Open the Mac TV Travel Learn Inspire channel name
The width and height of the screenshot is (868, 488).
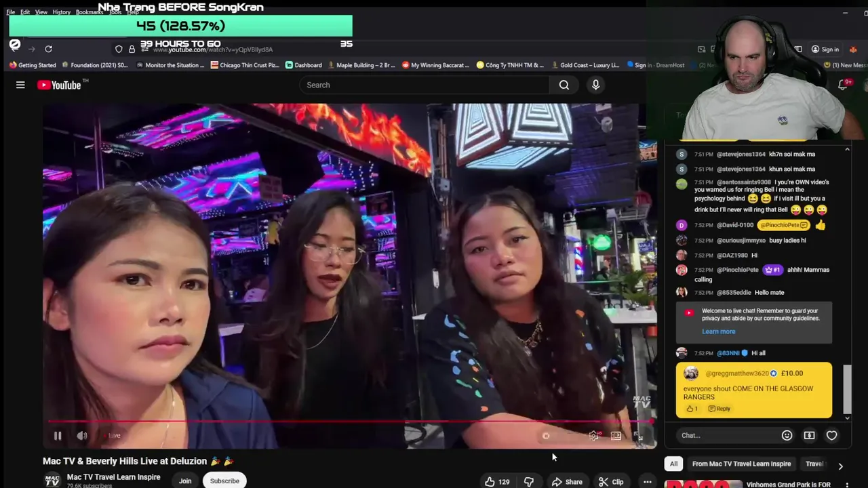(x=113, y=477)
